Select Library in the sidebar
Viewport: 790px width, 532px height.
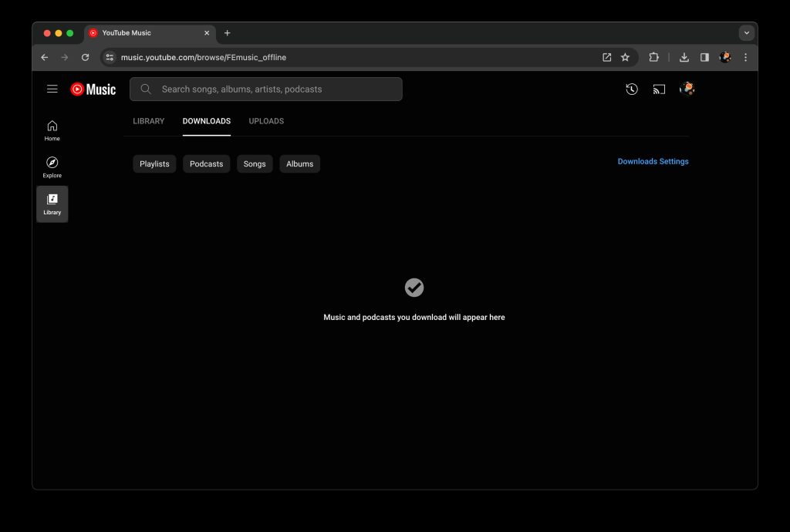(52, 204)
